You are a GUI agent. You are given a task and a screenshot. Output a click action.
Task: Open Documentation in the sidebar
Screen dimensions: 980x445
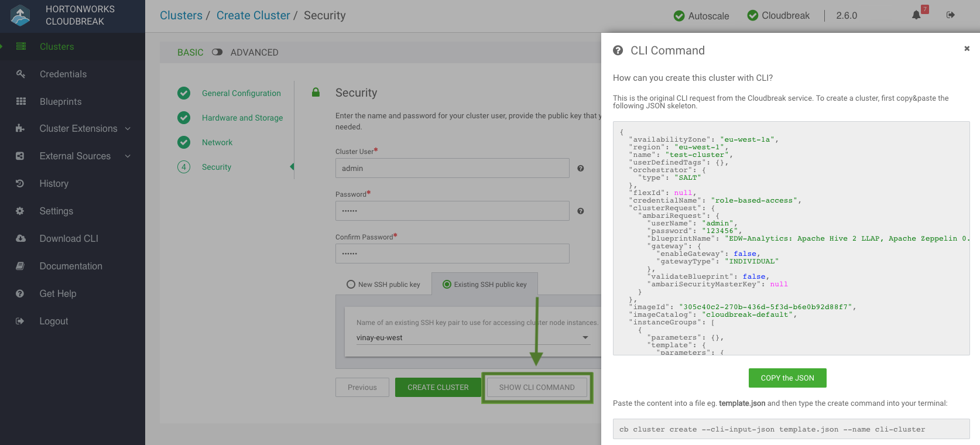[x=71, y=266]
